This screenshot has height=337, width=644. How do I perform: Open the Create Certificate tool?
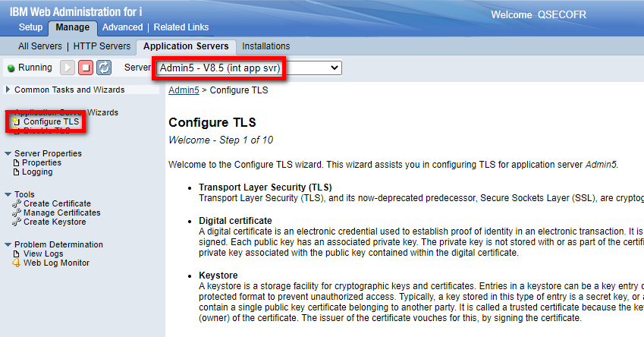pyautogui.click(x=57, y=203)
